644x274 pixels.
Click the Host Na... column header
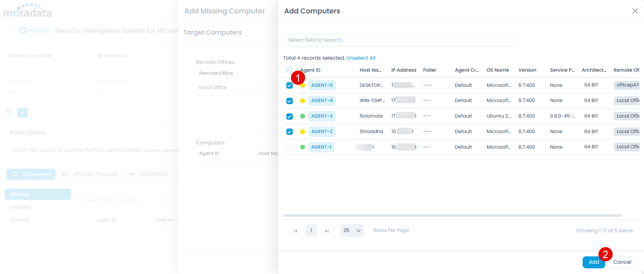(370, 70)
